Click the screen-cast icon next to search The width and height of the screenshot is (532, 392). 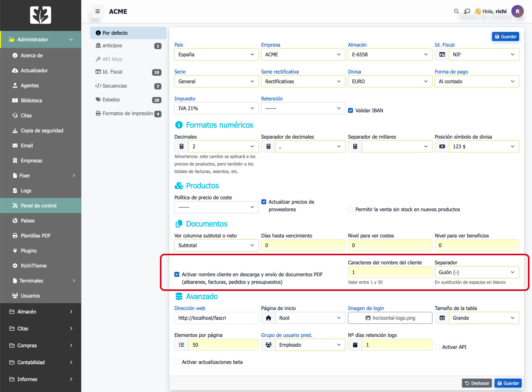[x=467, y=11]
